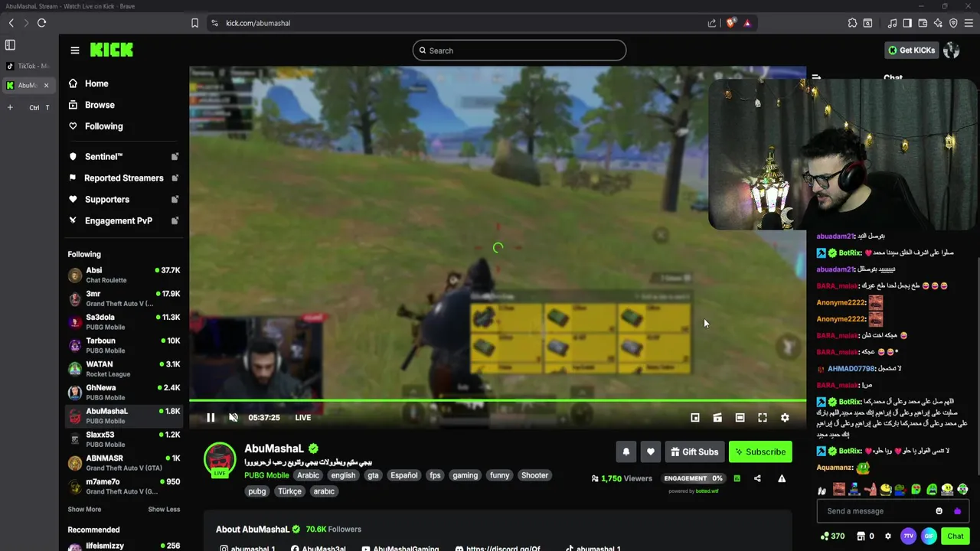The image size is (980, 551).
Task: Unmute the stream volume icon
Action: coord(234,418)
